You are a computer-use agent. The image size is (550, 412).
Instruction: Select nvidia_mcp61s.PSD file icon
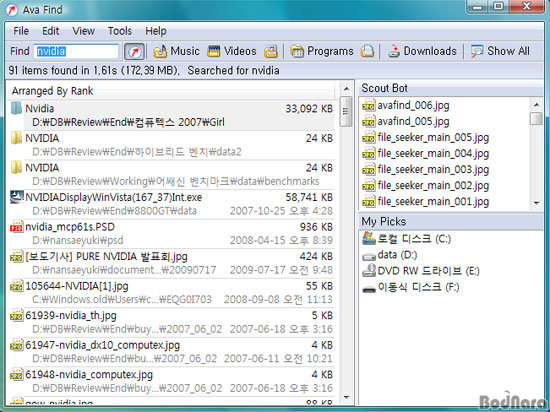tap(16, 227)
